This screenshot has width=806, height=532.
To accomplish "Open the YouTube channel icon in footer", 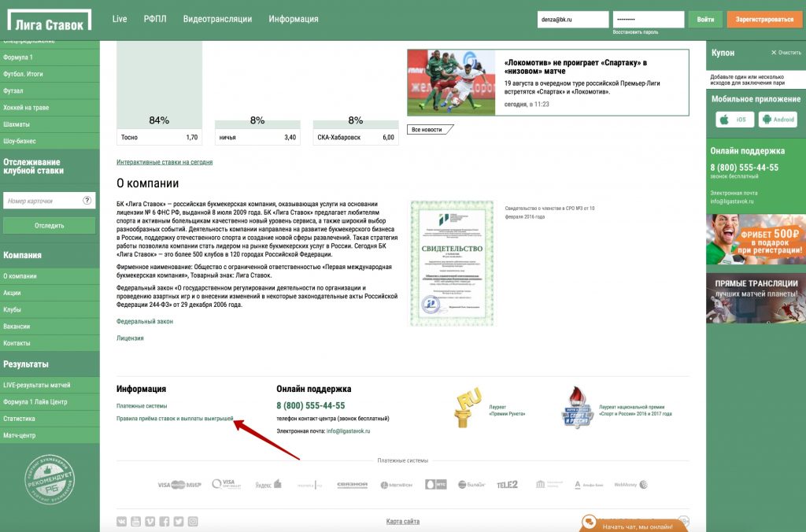I will click(135, 521).
